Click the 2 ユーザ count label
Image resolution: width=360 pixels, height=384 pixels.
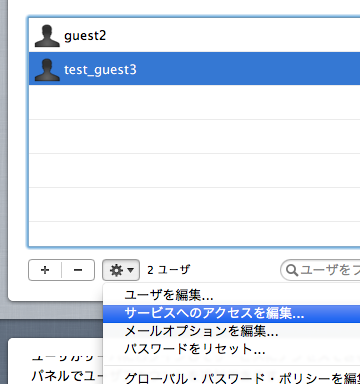pyautogui.click(x=169, y=270)
